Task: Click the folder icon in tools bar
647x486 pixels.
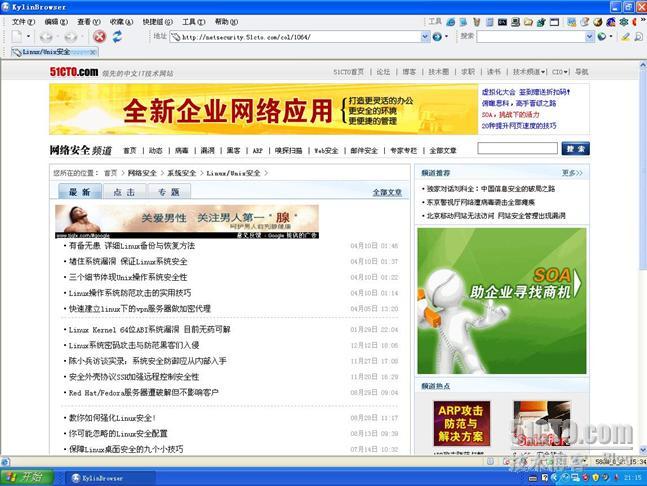Action: point(528,22)
